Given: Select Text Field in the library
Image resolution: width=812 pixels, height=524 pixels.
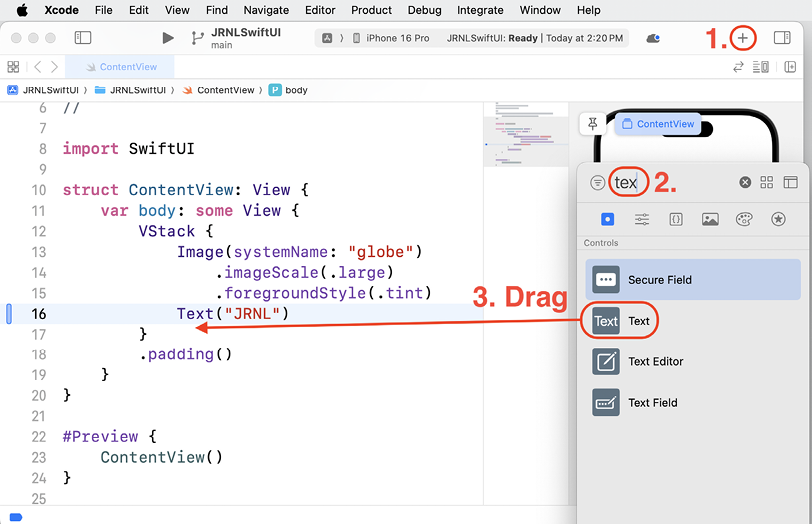Looking at the screenshot, I should click(693, 402).
